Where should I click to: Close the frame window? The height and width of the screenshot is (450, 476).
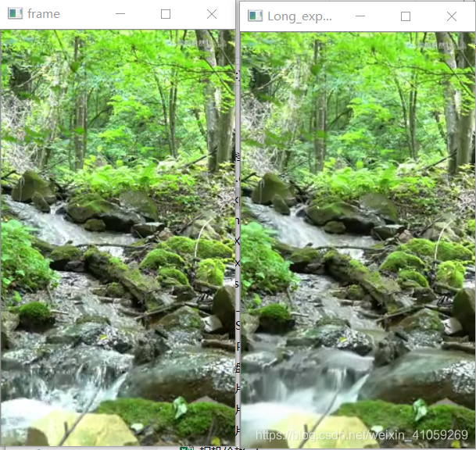pos(212,14)
